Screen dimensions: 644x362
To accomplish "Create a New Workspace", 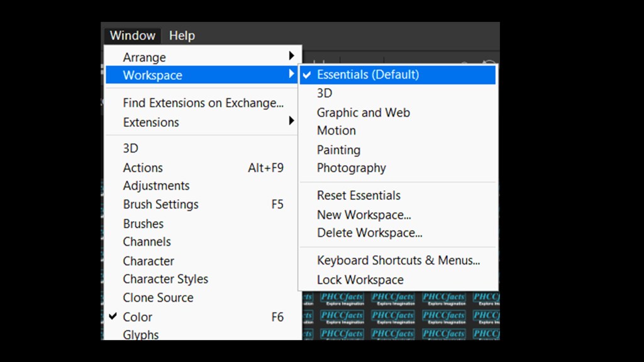I will (364, 214).
